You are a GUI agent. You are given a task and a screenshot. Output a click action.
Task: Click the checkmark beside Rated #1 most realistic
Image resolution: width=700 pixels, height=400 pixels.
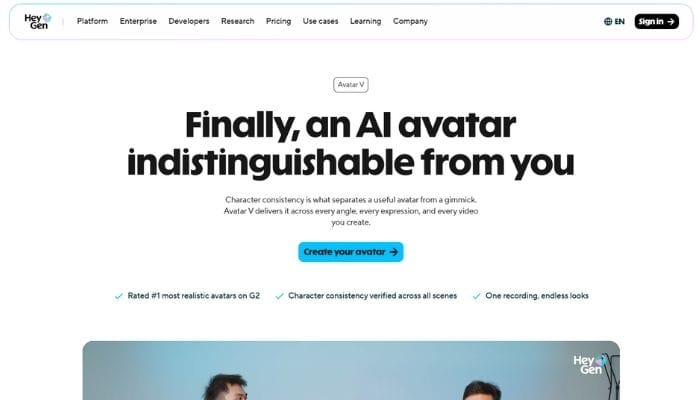pos(119,296)
